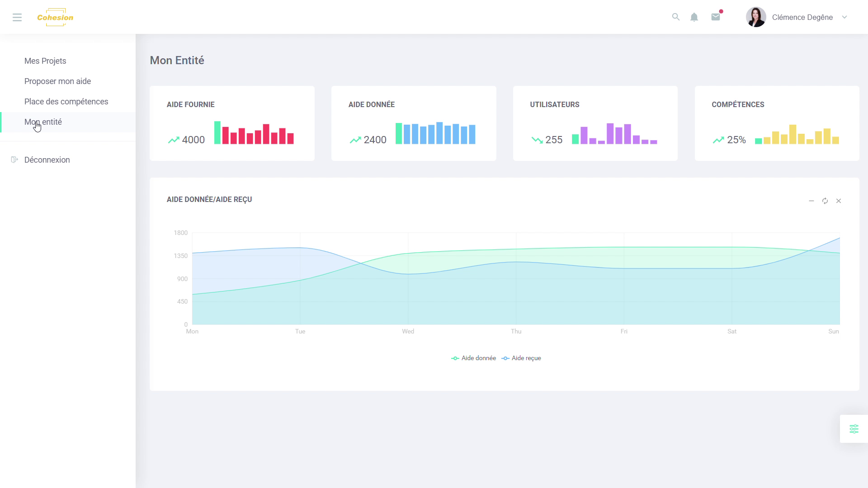
Task: Open Place des compétences from the sidebar
Action: [x=66, y=101]
